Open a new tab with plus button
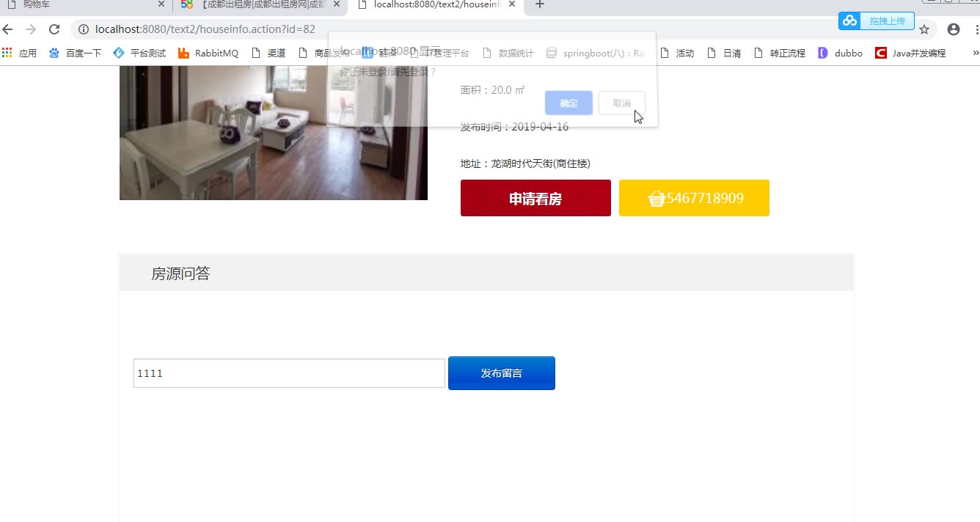Image resolution: width=980 pixels, height=522 pixels. pyautogui.click(x=540, y=4)
